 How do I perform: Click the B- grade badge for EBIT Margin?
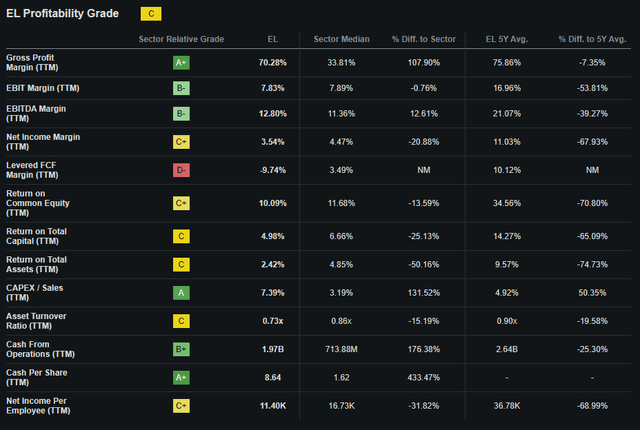click(181, 88)
